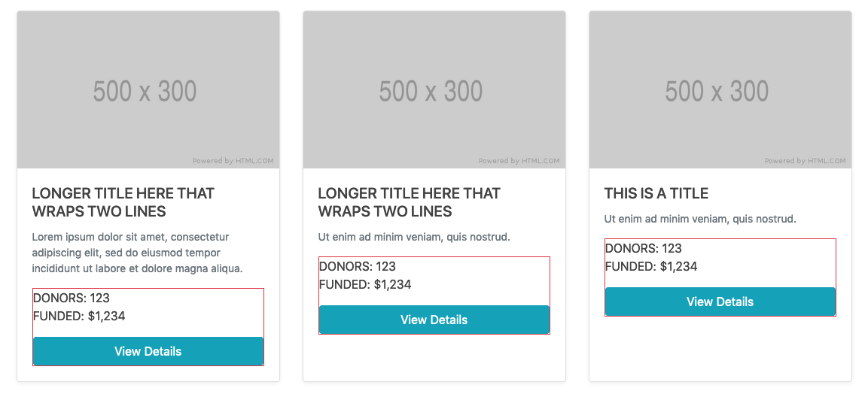Select "FUNDED: $1,234" in the left card
868x394 pixels.
79,316
